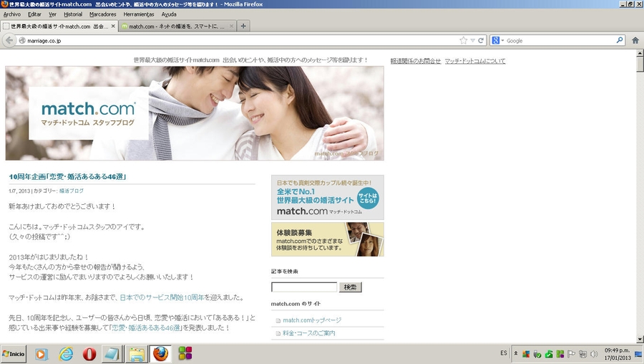Open Opera browser from taskbar

[89, 354]
